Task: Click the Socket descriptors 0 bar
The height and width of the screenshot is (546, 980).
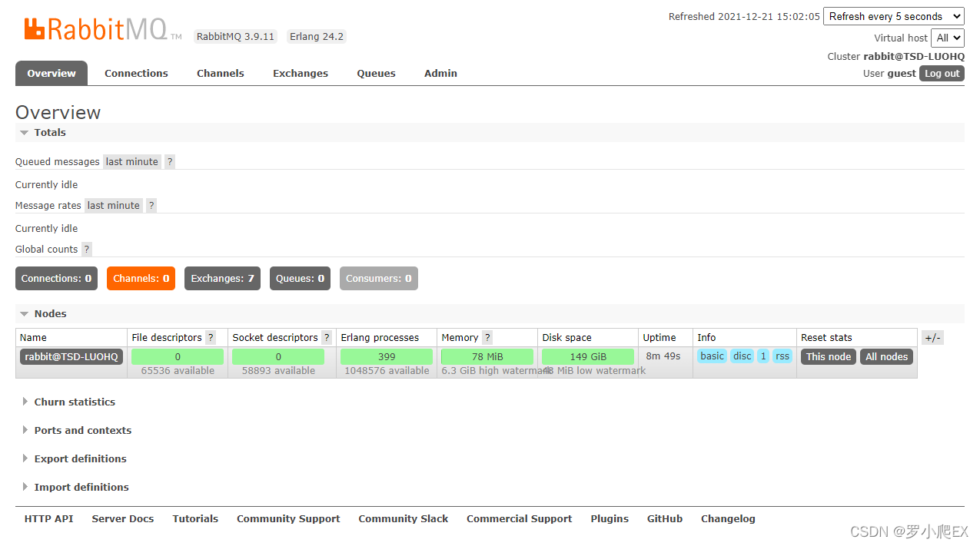Action: tap(278, 357)
